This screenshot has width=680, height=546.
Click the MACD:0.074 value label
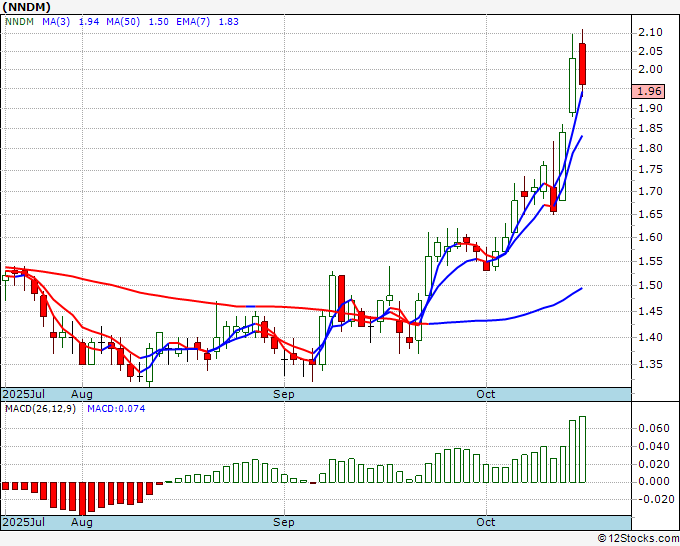[x=116, y=409]
